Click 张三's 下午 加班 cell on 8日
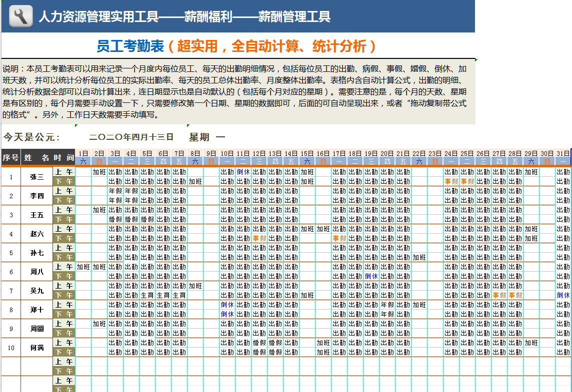The width and height of the screenshot is (572, 392). click(195, 181)
